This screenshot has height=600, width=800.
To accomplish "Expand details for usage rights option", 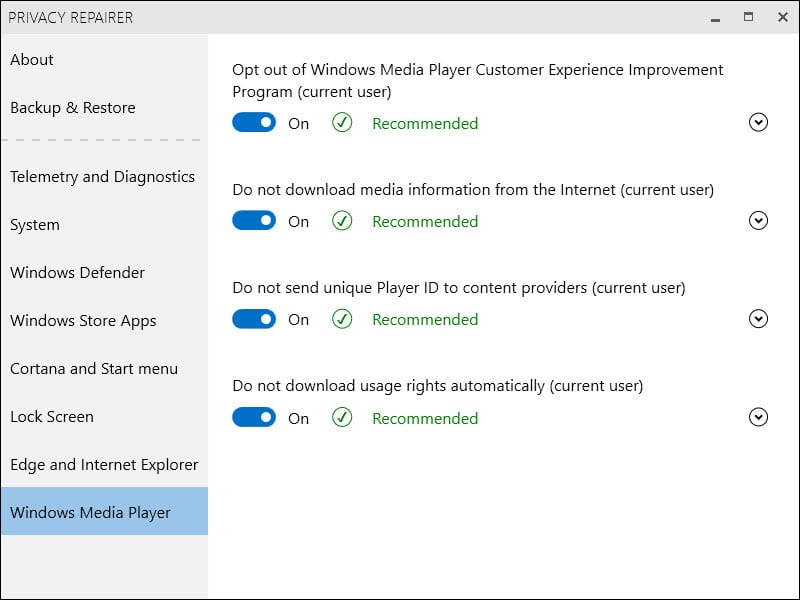I will coord(758,417).
